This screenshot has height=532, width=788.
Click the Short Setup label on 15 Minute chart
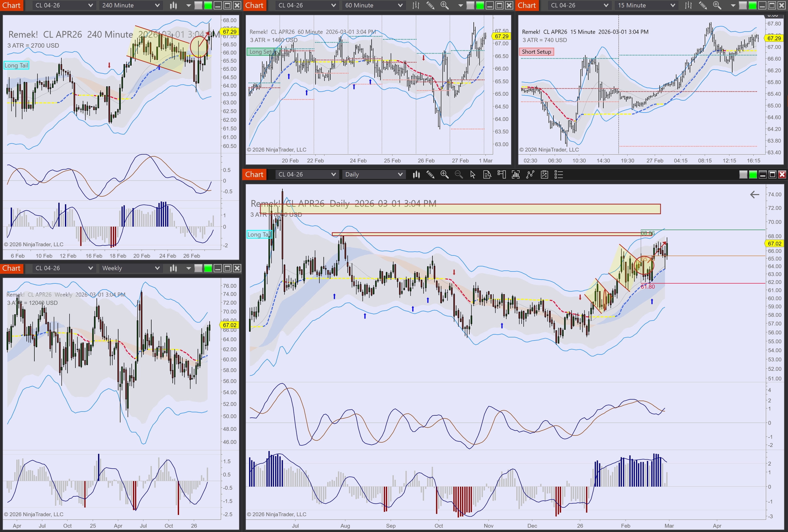click(536, 52)
